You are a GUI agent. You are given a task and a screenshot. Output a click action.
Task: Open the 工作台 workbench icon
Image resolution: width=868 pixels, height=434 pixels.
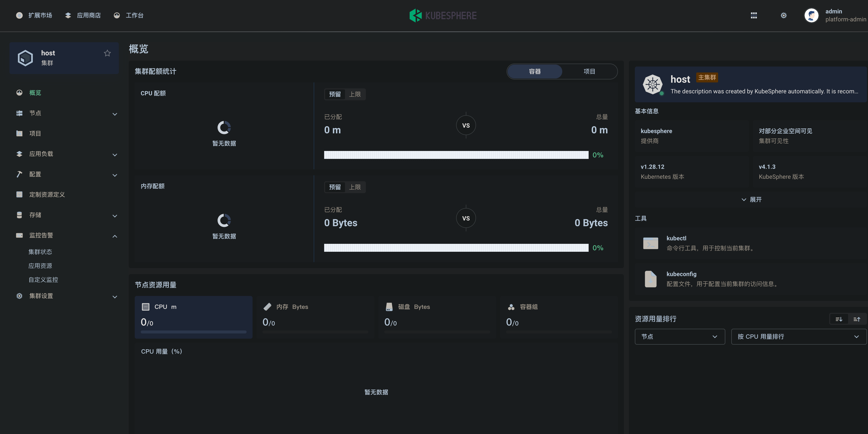(x=117, y=15)
